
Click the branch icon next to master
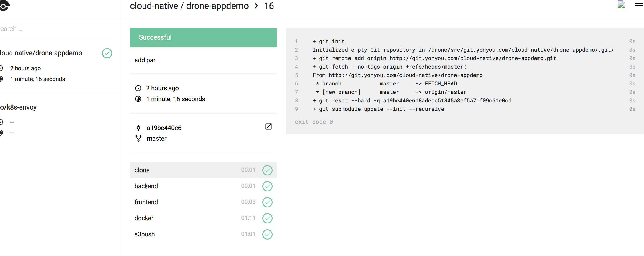tap(138, 138)
